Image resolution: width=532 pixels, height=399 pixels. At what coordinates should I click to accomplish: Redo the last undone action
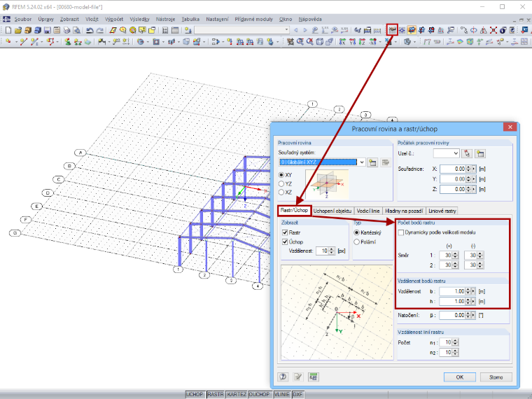[99, 30]
